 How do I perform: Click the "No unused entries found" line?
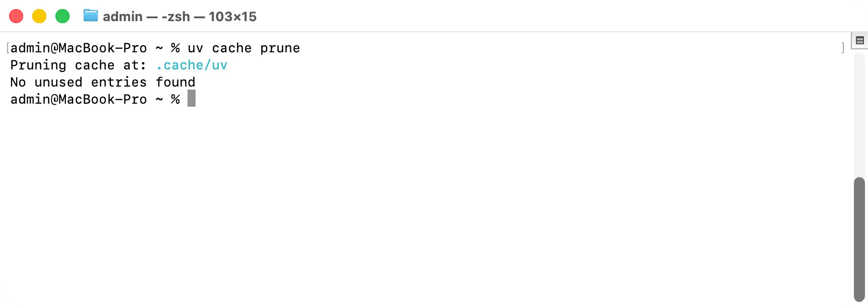pos(103,82)
